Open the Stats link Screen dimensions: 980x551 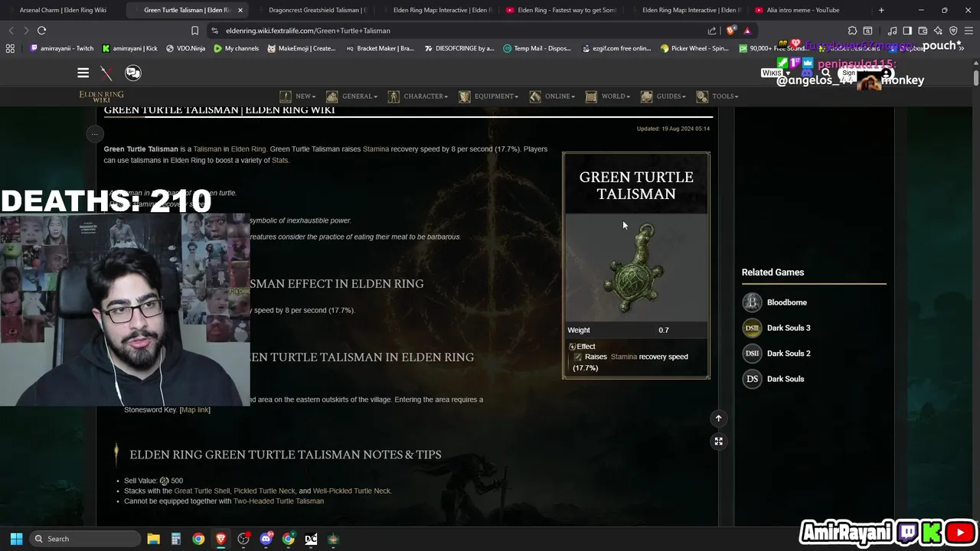[279, 160]
